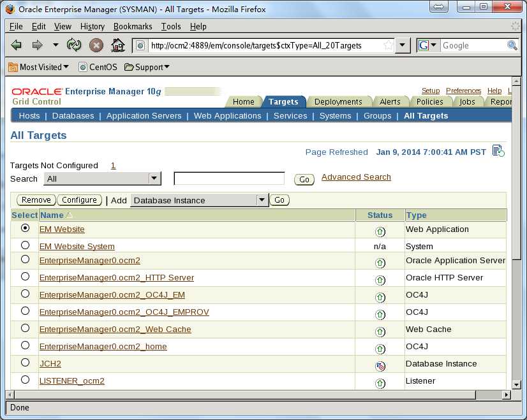
Task: Select EnterpriseManager0.ocm2_HTTP Server radio button
Action: (26, 277)
